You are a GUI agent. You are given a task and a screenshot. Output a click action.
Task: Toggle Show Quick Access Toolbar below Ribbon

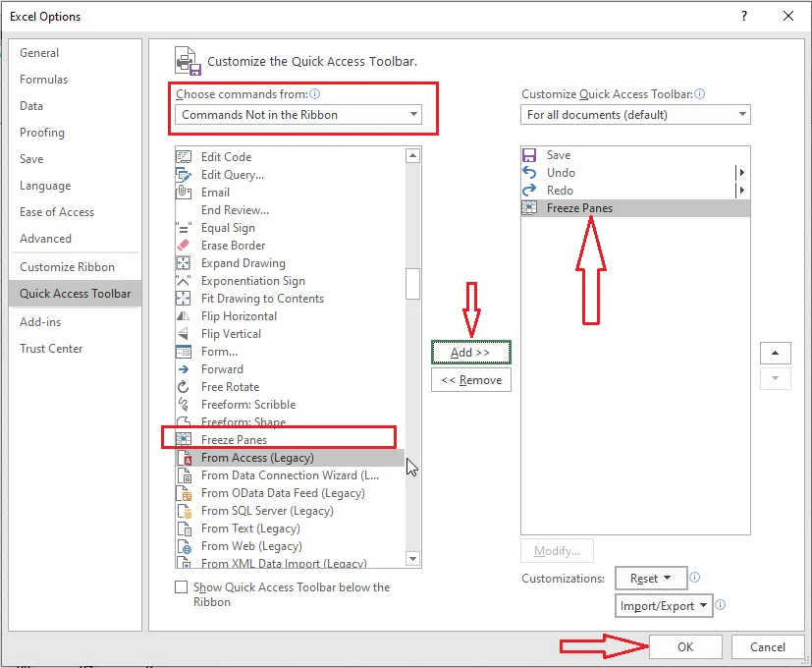tap(182, 587)
